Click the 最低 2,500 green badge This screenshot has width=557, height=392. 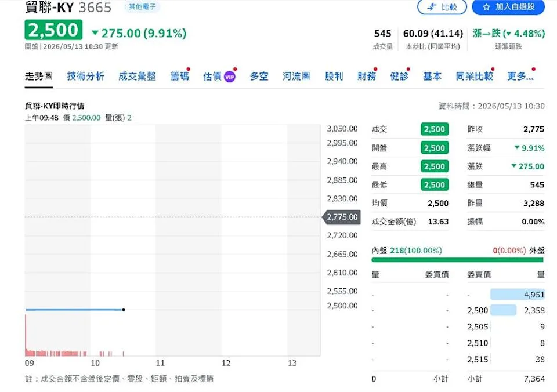[x=435, y=184]
